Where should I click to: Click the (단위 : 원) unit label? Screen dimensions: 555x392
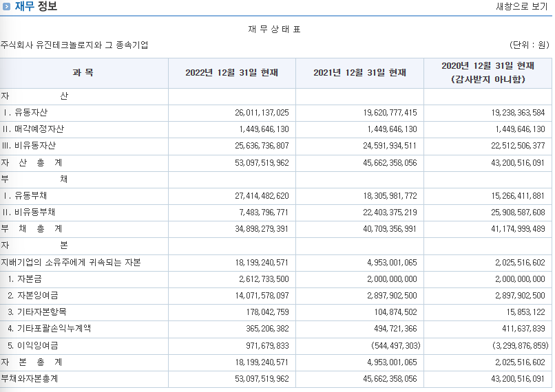click(x=529, y=45)
